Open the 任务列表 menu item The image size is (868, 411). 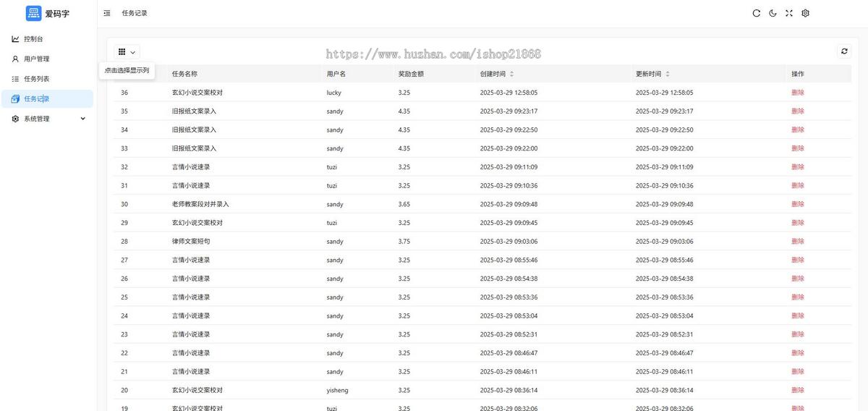coord(36,79)
